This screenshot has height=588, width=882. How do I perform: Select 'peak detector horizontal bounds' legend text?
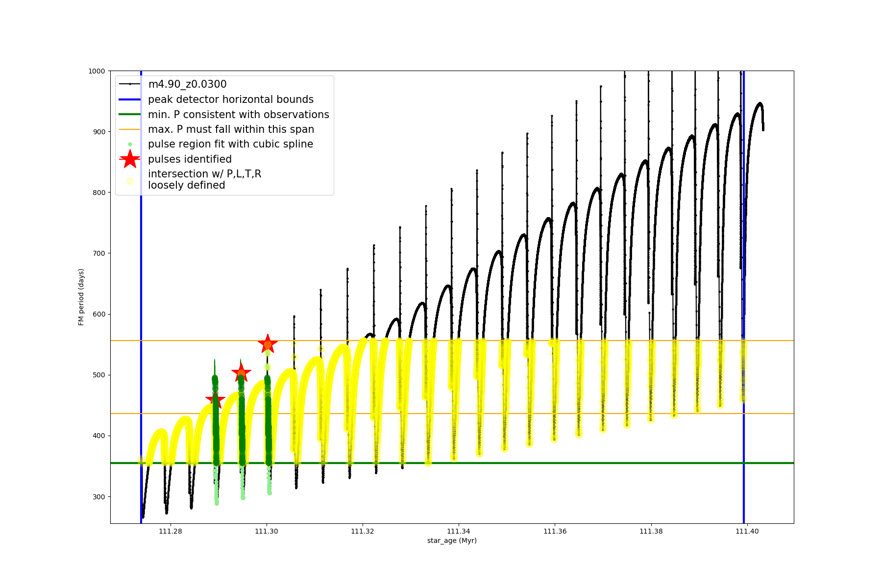click(230, 99)
